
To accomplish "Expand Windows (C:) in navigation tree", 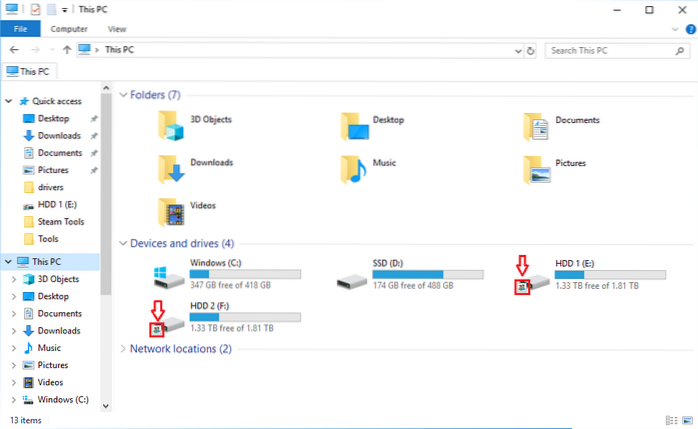I will [13, 400].
